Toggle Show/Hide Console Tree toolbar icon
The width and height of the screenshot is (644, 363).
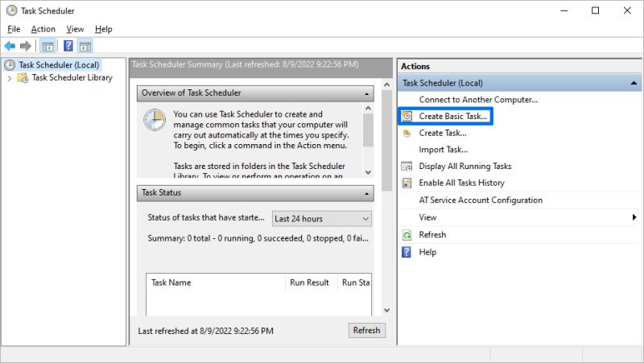tap(47, 47)
